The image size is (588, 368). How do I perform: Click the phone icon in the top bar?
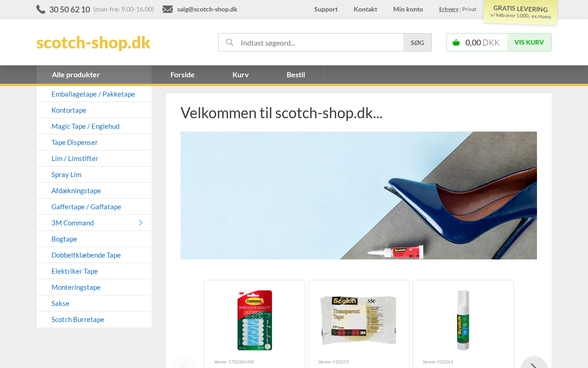point(41,9)
